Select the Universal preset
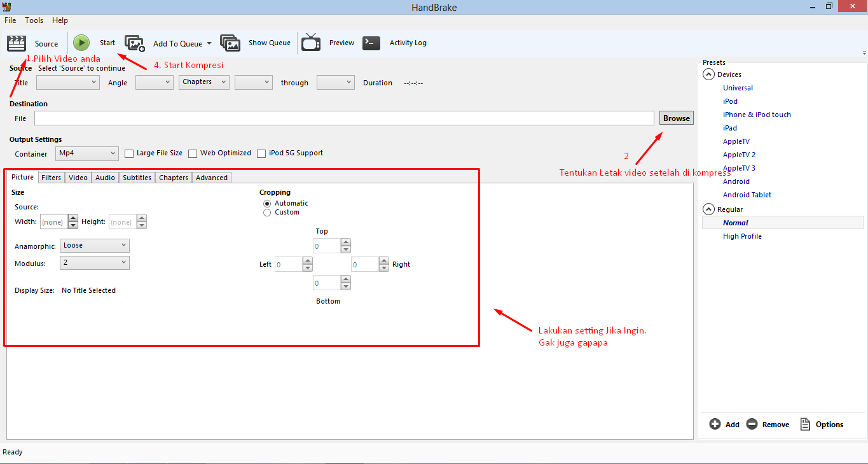 click(738, 88)
